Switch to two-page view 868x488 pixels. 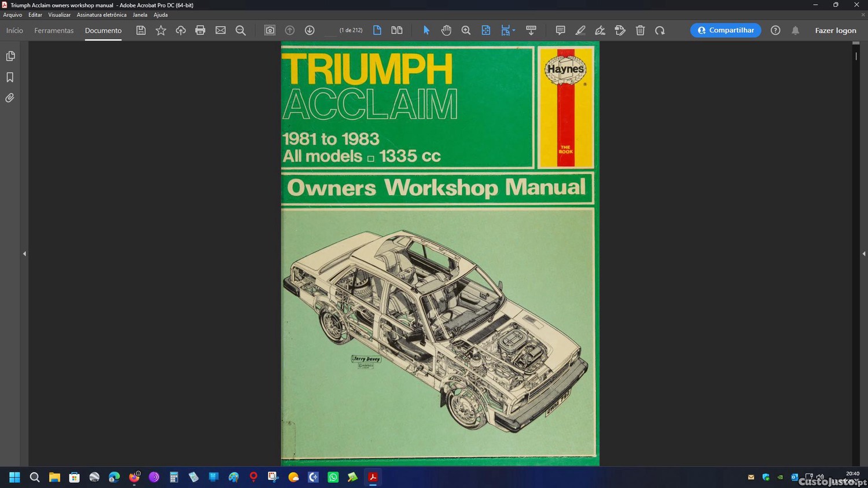[x=397, y=30]
